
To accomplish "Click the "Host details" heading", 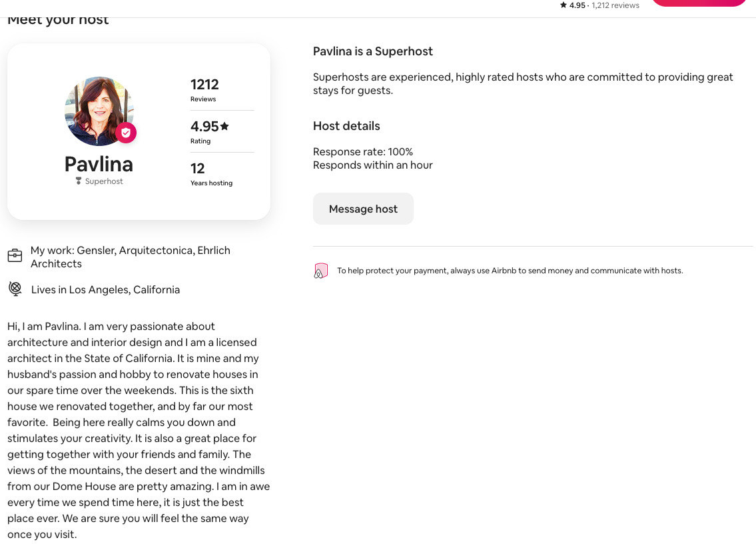I will [346, 126].
